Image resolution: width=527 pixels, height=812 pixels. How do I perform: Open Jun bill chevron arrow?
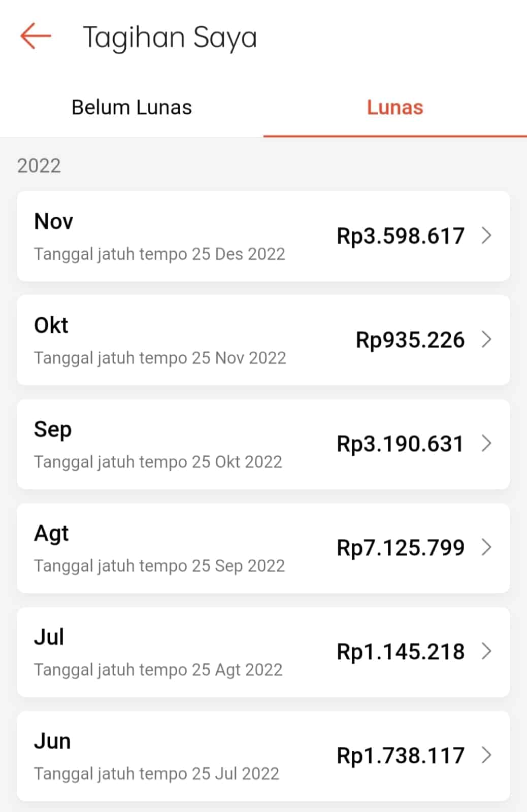[x=486, y=756]
